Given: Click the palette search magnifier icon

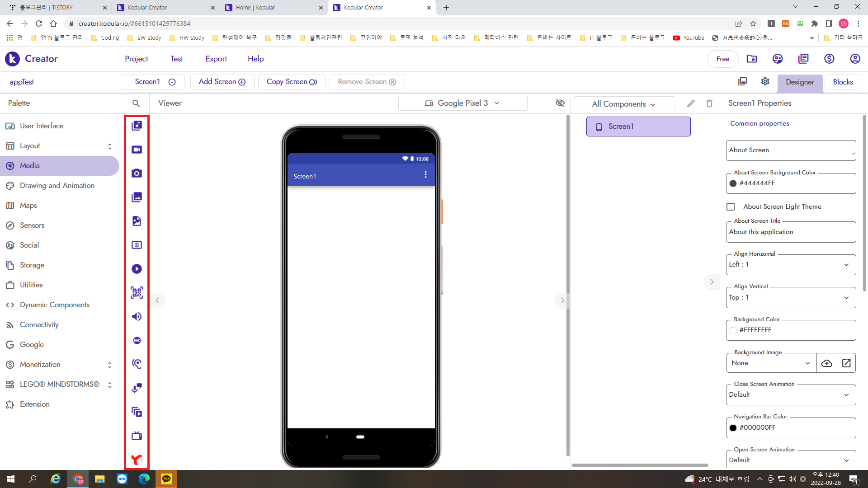Looking at the screenshot, I should pos(136,103).
